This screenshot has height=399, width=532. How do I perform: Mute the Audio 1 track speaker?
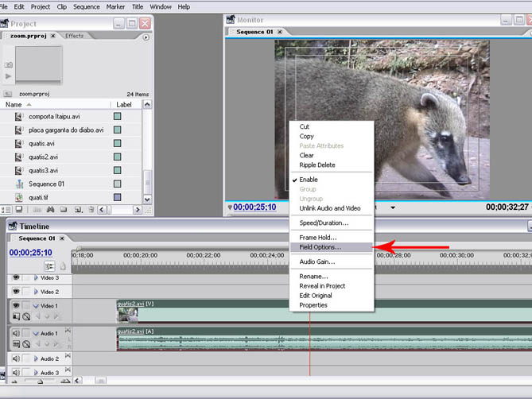coord(15,333)
